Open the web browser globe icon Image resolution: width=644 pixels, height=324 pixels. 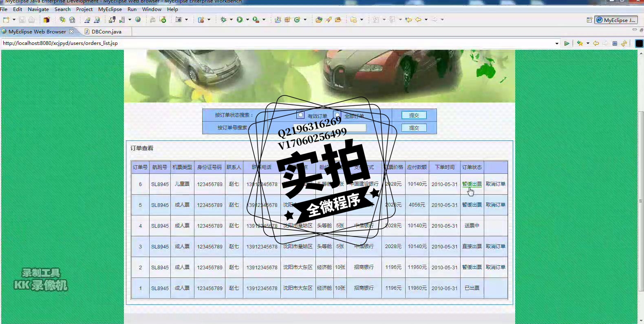click(x=138, y=20)
